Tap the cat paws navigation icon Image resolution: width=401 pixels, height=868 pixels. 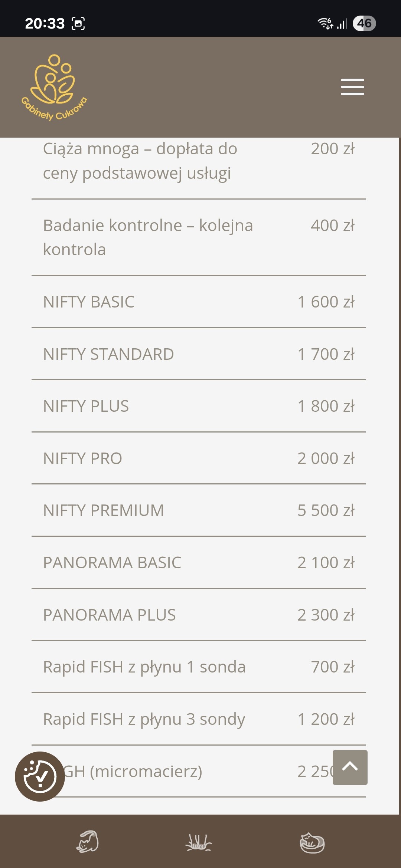click(x=199, y=842)
